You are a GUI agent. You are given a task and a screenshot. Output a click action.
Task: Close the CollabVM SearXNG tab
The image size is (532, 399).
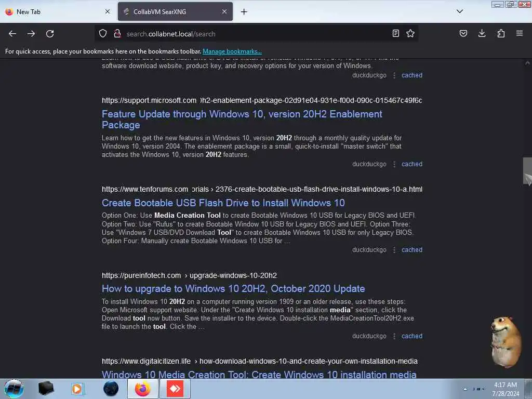point(224,11)
